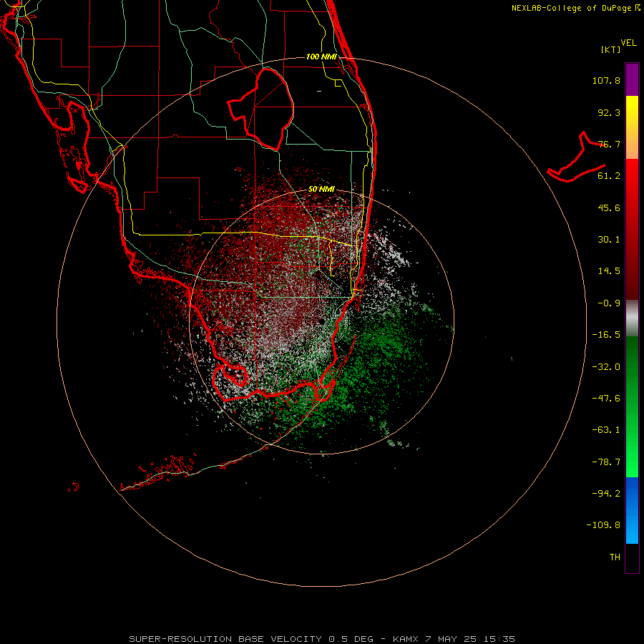This screenshot has width=644, height=644.
Task: Click the red outline of Lake Okeechobee
Action: (x=260, y=109)
